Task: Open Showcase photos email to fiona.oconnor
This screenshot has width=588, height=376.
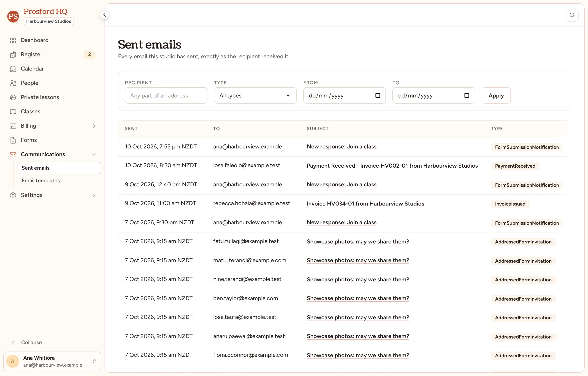Action: tap(358, 355)
